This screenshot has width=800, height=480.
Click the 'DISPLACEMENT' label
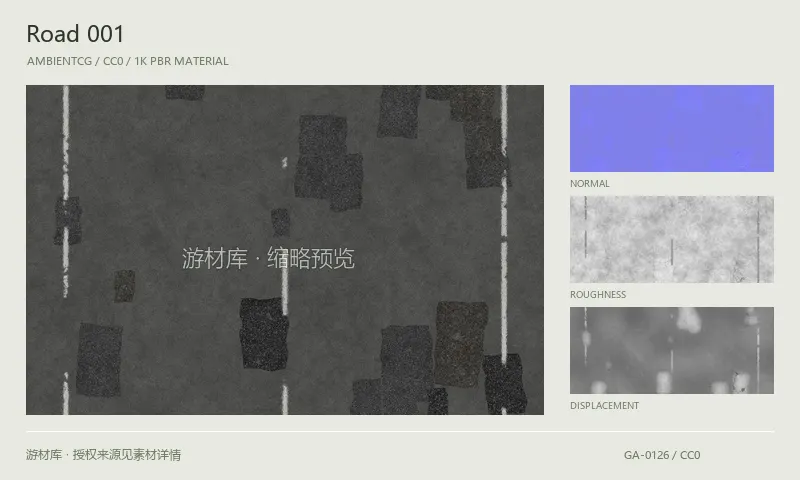(x=605, y=406)
